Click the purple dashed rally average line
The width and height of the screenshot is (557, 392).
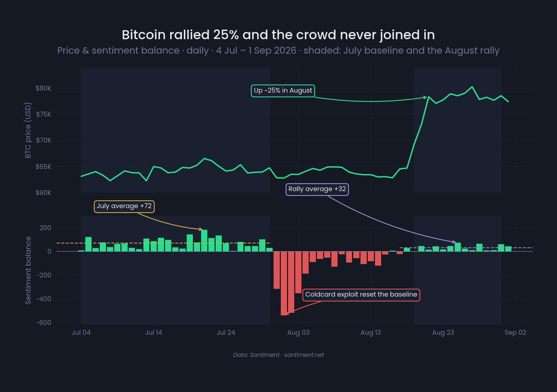[466, 248]
